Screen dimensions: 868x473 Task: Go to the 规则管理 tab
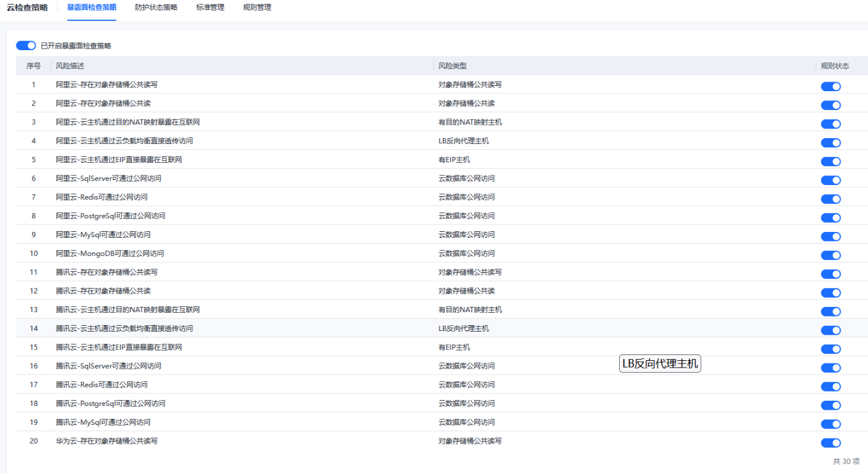pyautogui.click(x=257, y=8)
